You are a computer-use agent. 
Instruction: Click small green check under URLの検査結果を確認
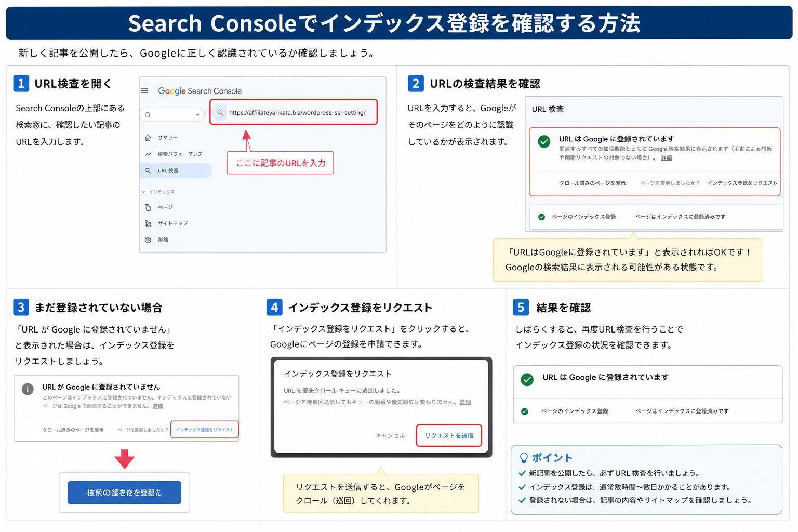pyautogui.click(x=541, y=217)
